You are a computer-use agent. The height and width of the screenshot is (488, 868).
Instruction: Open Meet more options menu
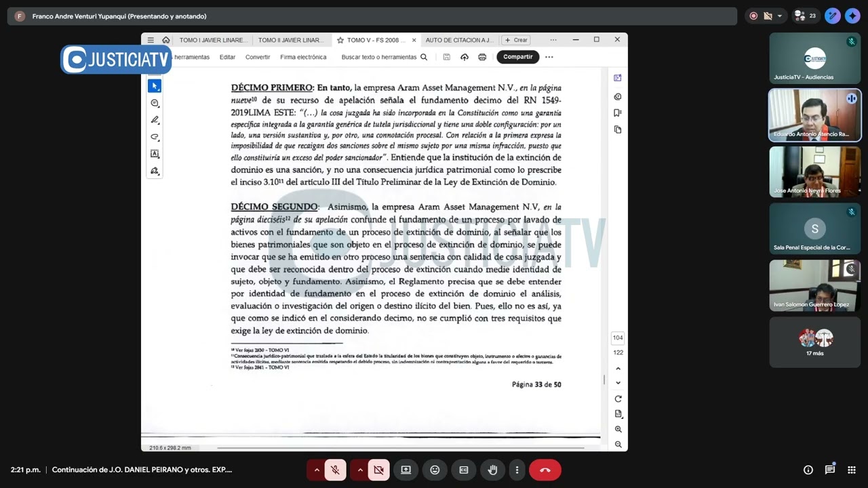click(x=517, y=470)
